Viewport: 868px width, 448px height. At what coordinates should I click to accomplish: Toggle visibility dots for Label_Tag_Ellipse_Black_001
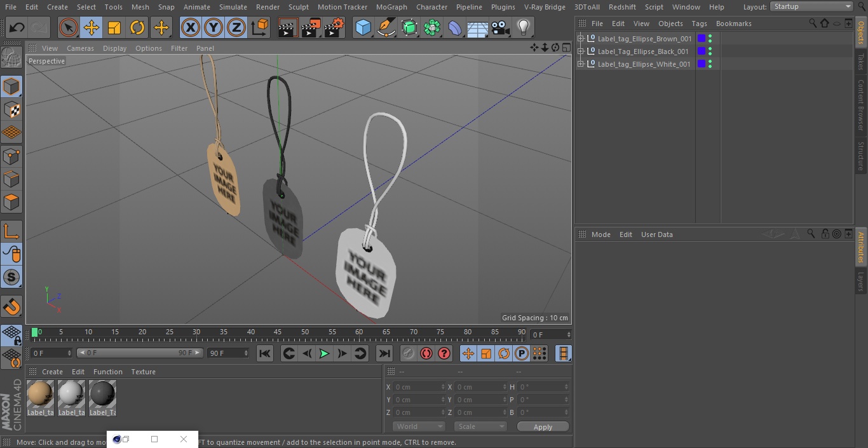pyautogui.click(x=710, y=51)
